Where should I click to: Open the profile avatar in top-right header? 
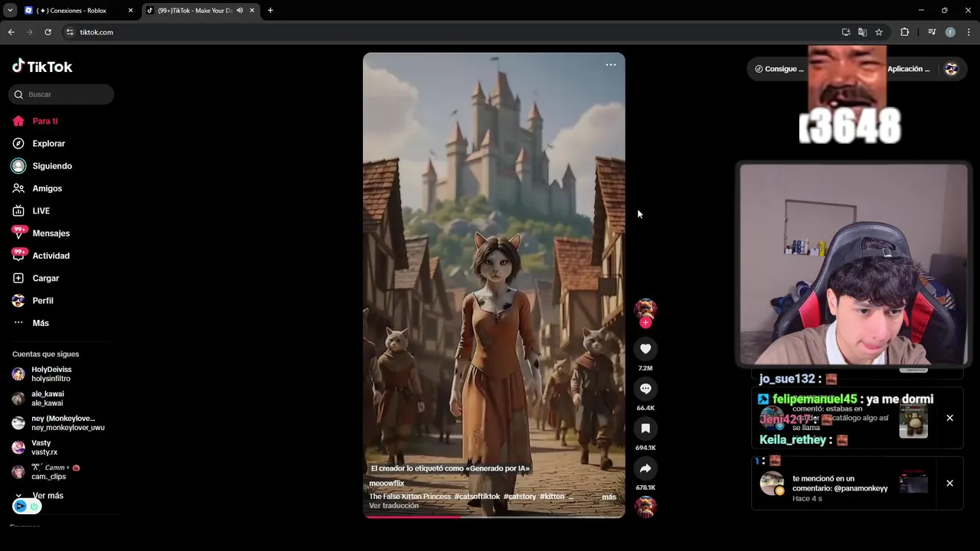pyautogui.click(x=951, y=69)
